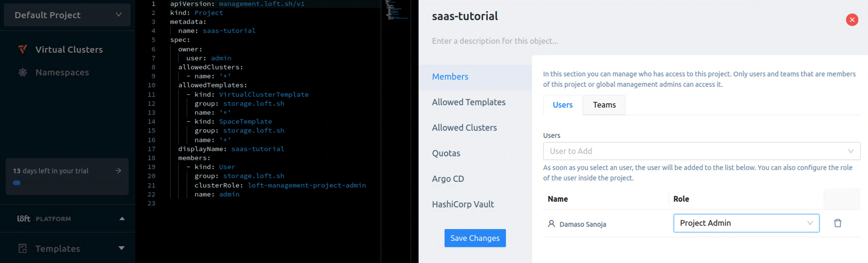This screenshot has width=868, height=263.
Task: Click the 'clusterRole' line in YAML
Action: 280,185
